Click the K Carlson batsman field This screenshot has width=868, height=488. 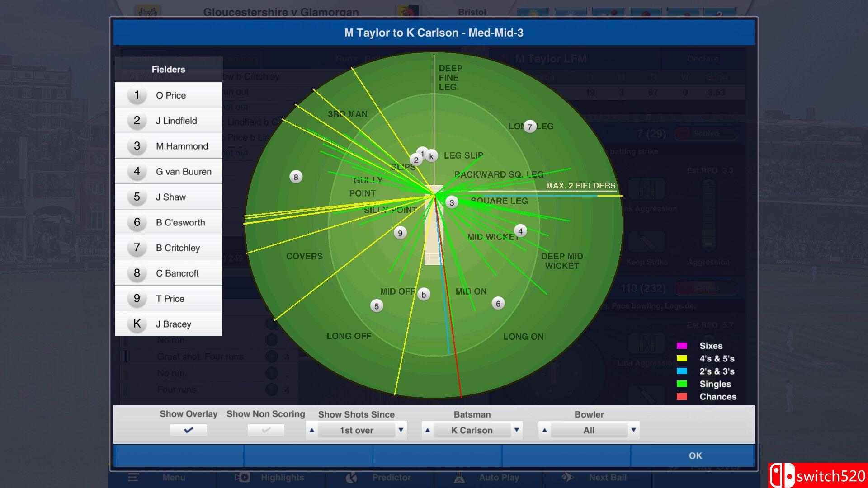[472, 430]
